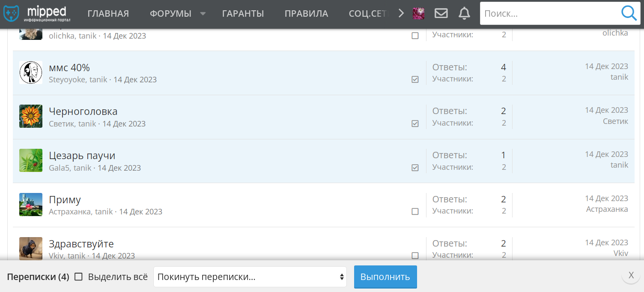
Task: Expand more navigation items with chevron
Action: (401, 14)
